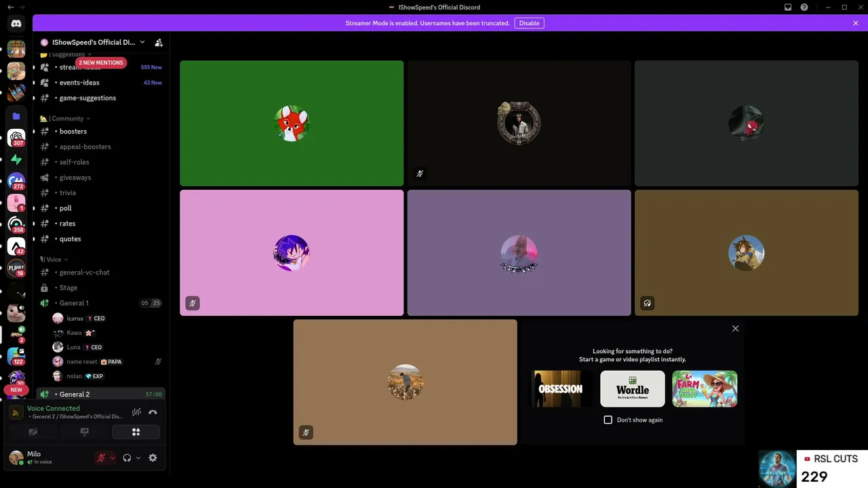Unmute the microphone next to Milo
The height and width of the screenshot is (488, 868).
click(x=101, y=458)
